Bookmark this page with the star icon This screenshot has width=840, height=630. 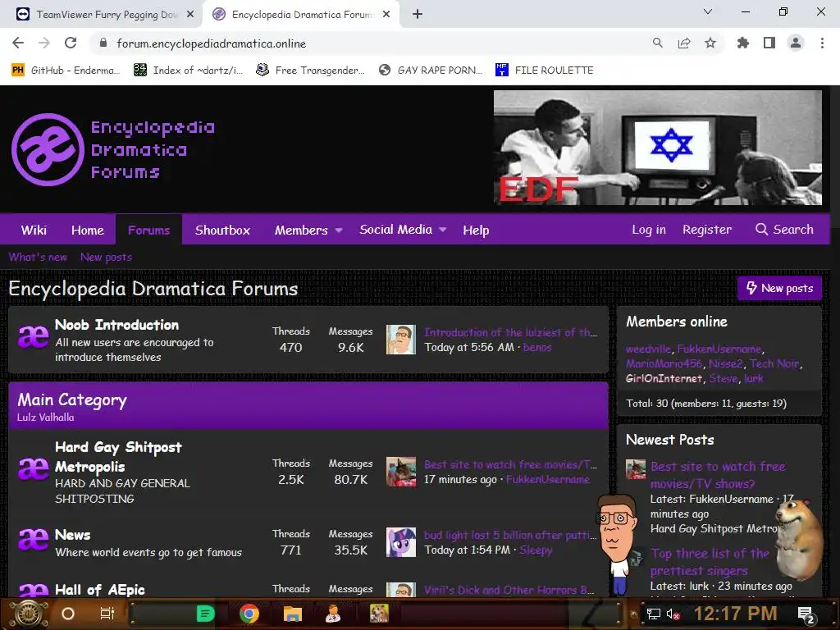click(710, 43)
